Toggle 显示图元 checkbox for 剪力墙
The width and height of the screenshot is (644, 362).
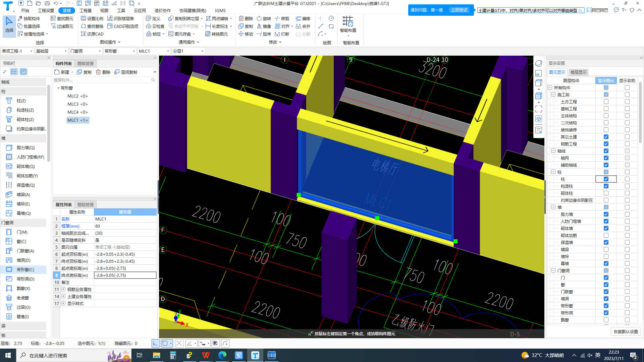pyautogui.click(x=606, y=214)
